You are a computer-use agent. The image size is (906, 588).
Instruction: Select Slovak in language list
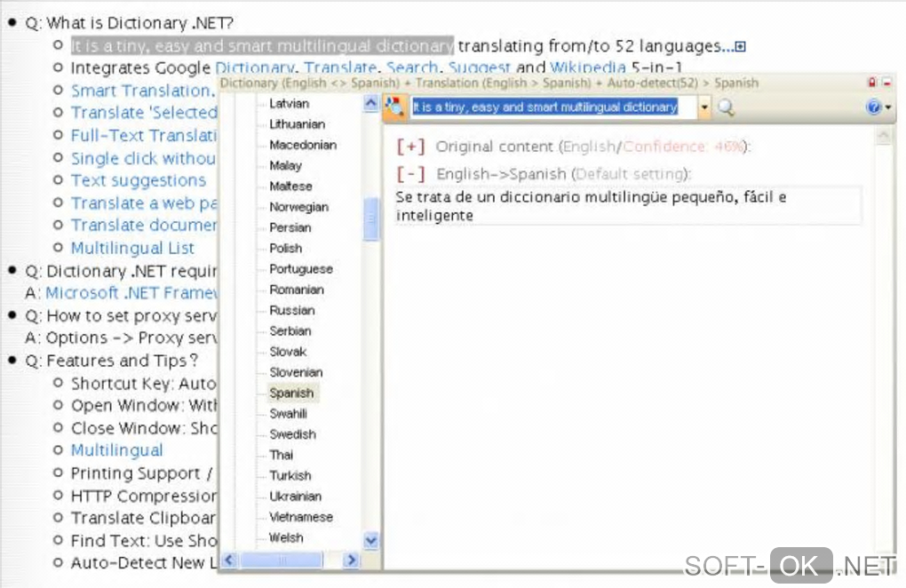tap(288, 352)
